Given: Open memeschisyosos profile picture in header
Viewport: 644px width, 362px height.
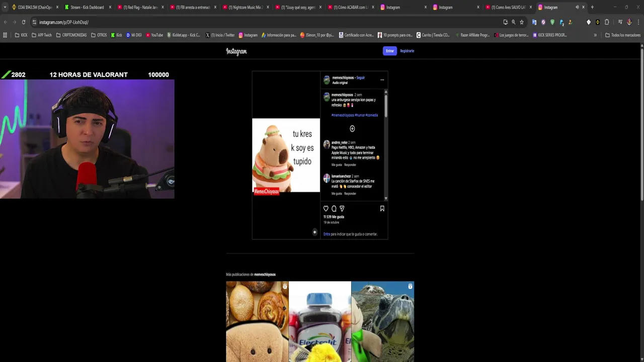Looking at the screenshot, I should [327, 80].
